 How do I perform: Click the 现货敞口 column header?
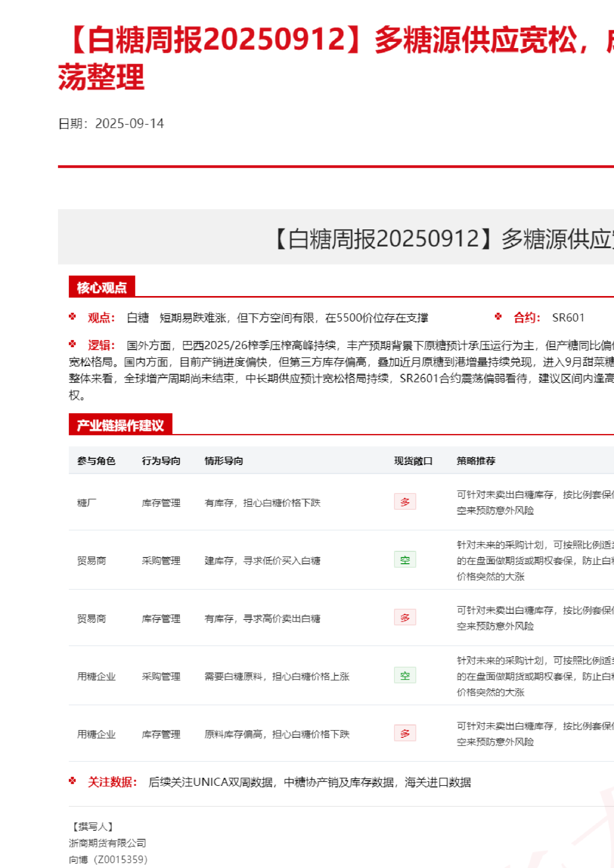coord(413,461)
